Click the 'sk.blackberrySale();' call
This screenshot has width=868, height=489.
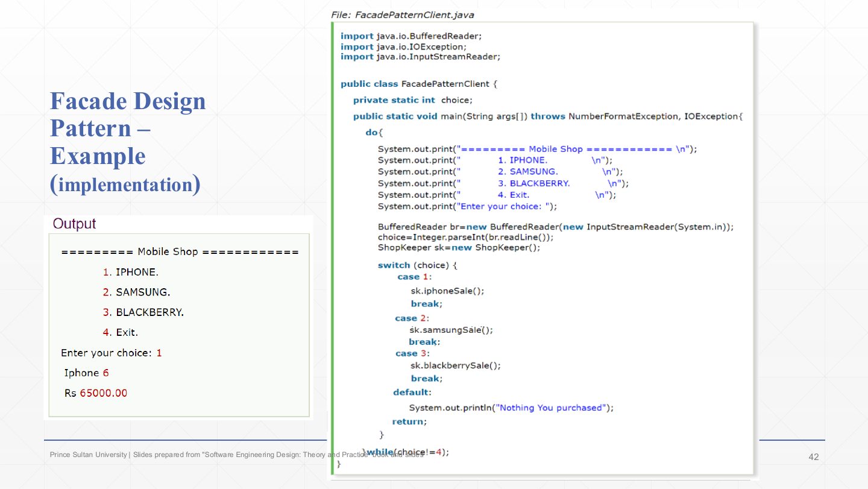point(455,365)
